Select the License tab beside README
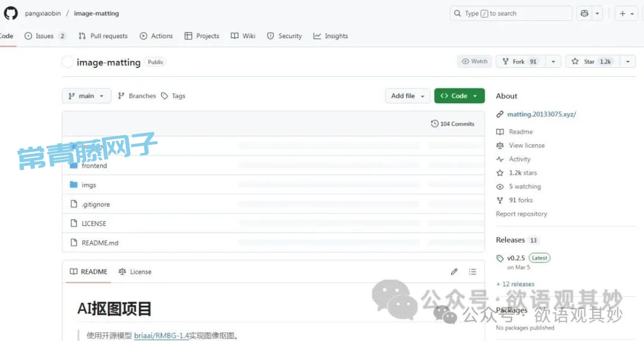 (135, 272)
